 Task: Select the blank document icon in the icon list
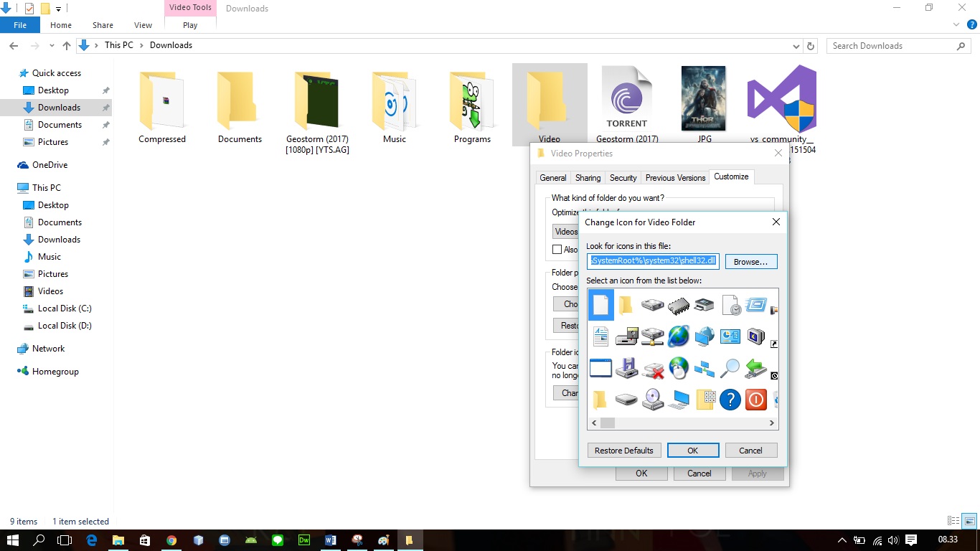pyautogui.click(x=600, y=305)
